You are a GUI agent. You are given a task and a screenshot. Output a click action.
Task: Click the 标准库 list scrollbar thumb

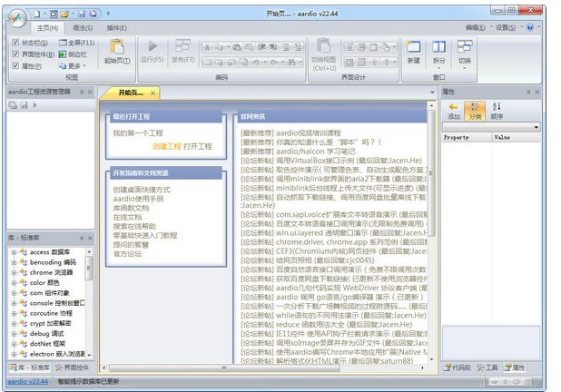89,269
